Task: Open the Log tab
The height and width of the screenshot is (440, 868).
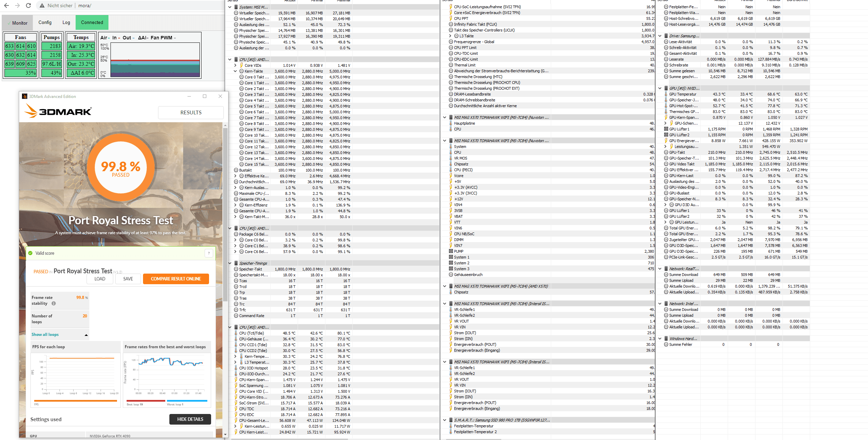Action: pyautogui.click(x=66, y=23)
